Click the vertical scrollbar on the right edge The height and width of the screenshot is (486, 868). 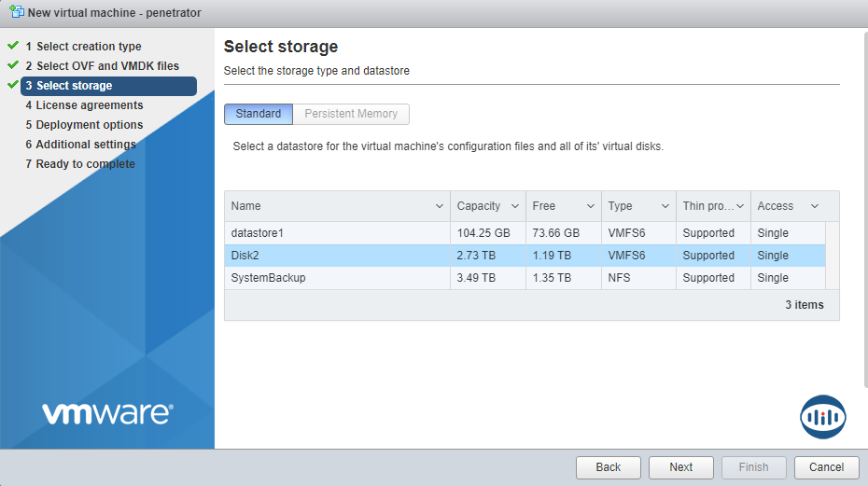coord(862,205)
